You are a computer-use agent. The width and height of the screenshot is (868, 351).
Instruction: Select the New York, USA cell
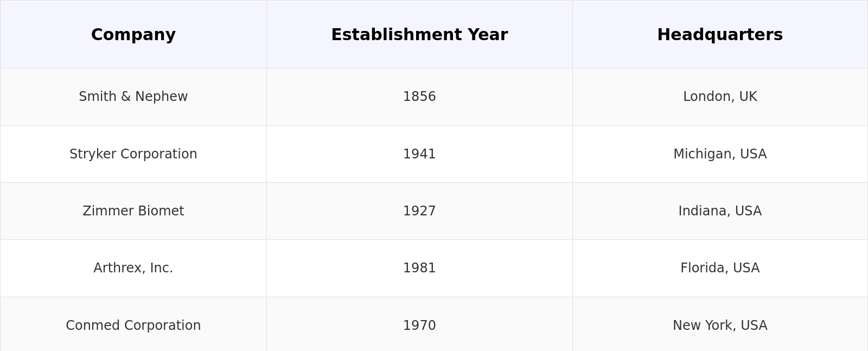tap(720, 326)
